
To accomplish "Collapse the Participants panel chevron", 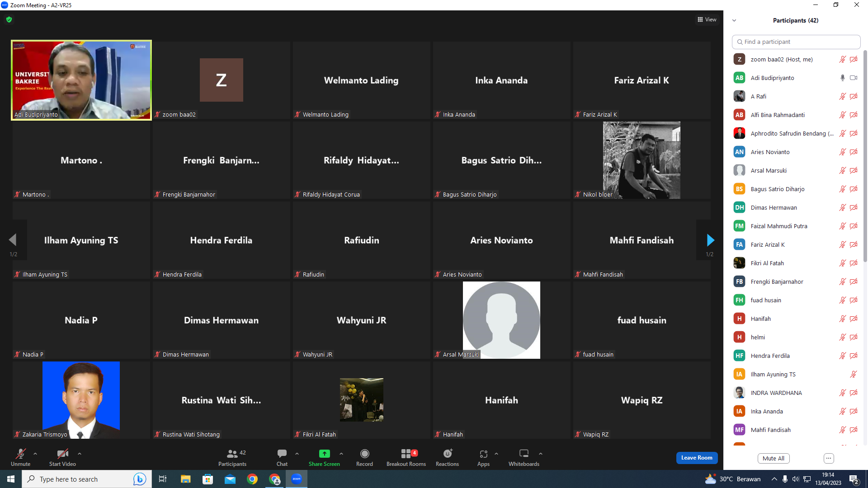I will (734, 20).
